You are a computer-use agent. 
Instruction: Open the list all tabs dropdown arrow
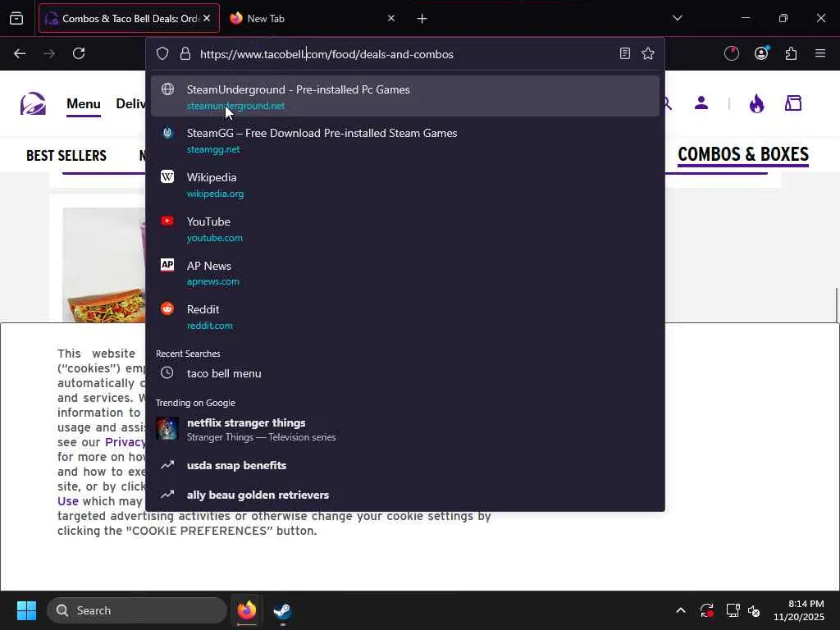tap(677, 18)
